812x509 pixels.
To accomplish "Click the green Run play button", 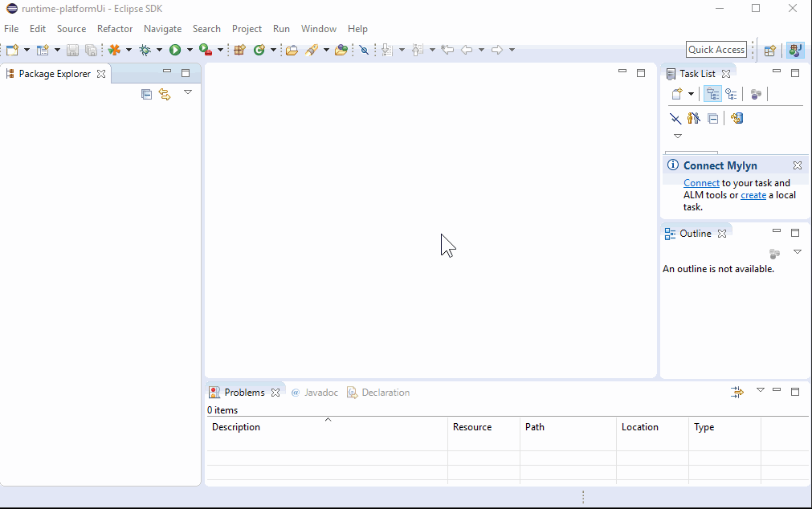I will tap(175, 50).
